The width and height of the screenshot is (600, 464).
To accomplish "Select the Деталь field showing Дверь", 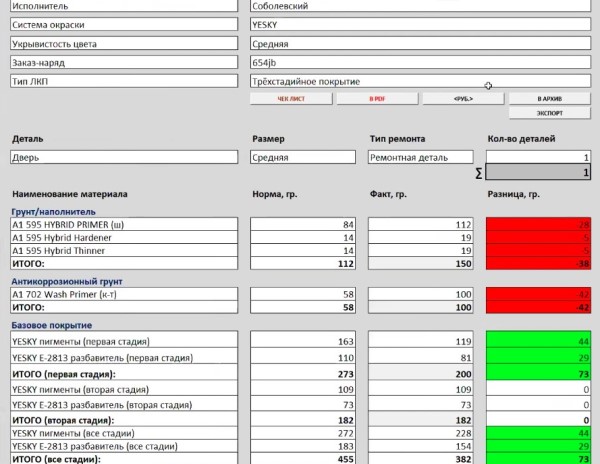I will [124, 157].
